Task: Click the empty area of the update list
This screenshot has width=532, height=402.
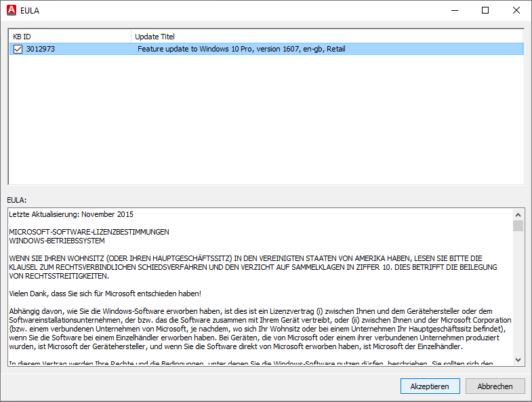Action: [264, 122]
